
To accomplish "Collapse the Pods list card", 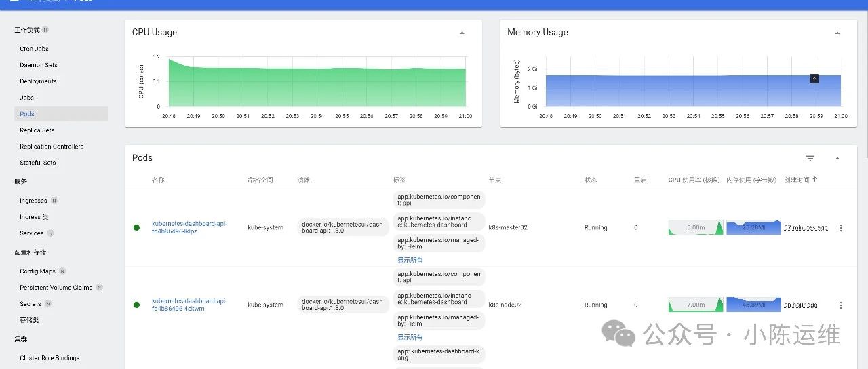I will [837, 158].
